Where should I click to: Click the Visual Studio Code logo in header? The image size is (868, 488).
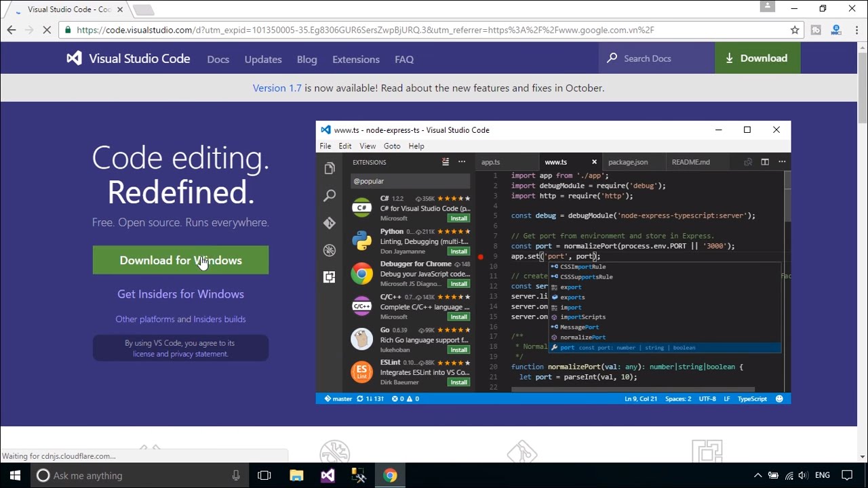tap(128, 58)
